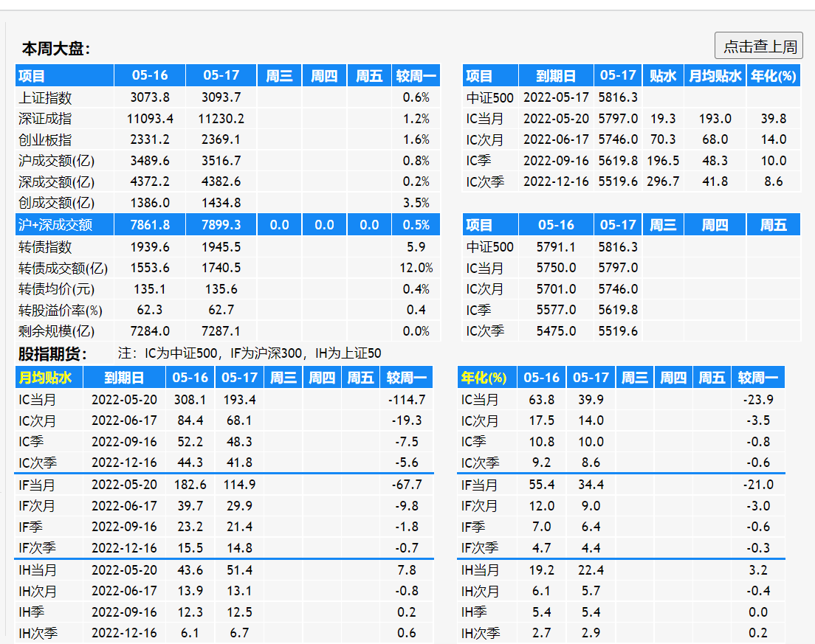
Task: Click the 7899.3 total turnover cell
Action: coord(221,225)
